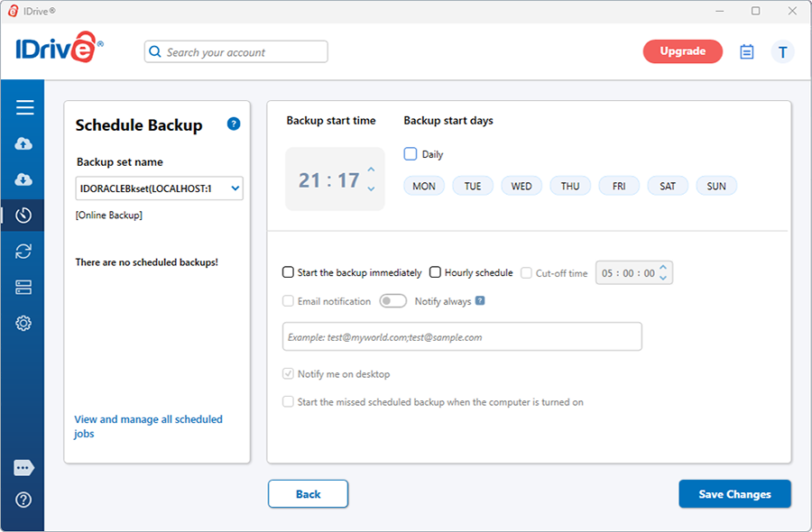
Task: Open the activity log icon near Upgrade
Action: point(746,52)
